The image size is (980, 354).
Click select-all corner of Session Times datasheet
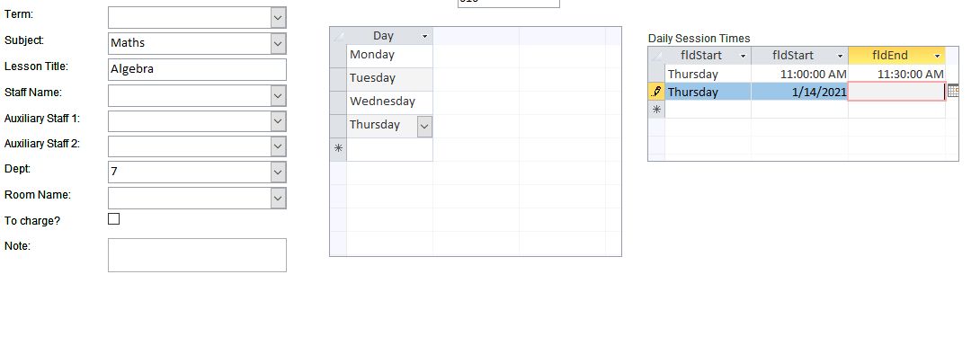(656, 56)
